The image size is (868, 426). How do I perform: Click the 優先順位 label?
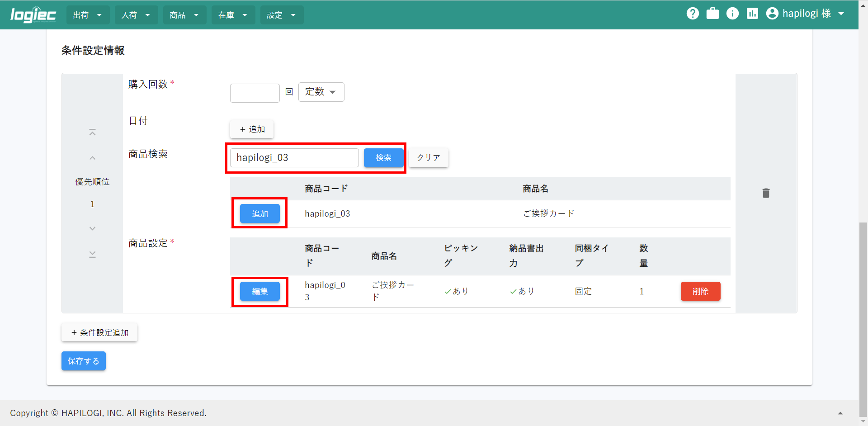[x=92, y=182]
